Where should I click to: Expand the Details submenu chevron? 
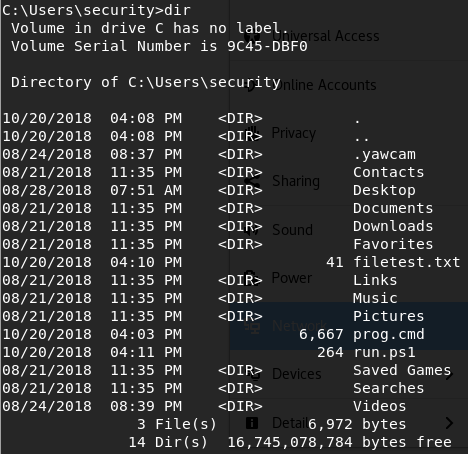coord(450,423)
